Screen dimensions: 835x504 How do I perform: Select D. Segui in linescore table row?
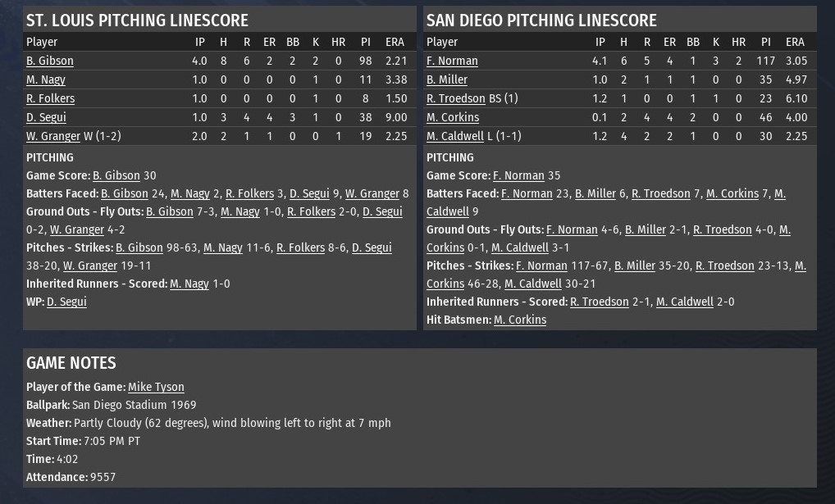(x=46, y=117)
